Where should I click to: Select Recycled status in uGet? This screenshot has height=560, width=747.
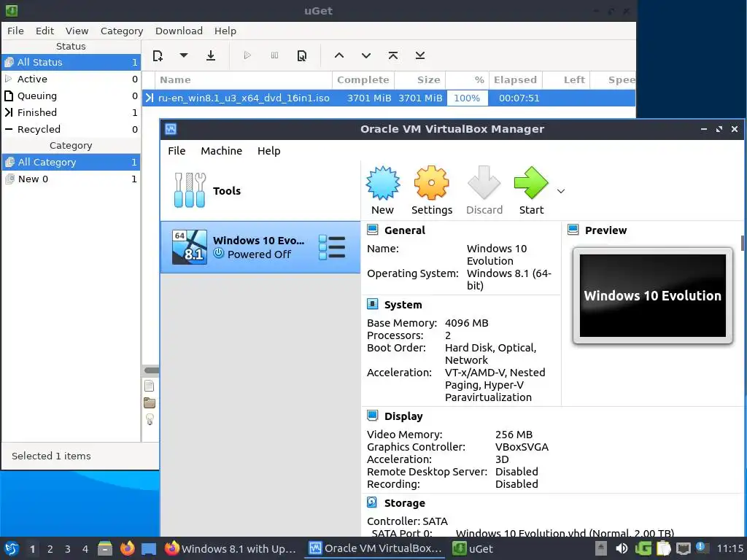point(71,129)
